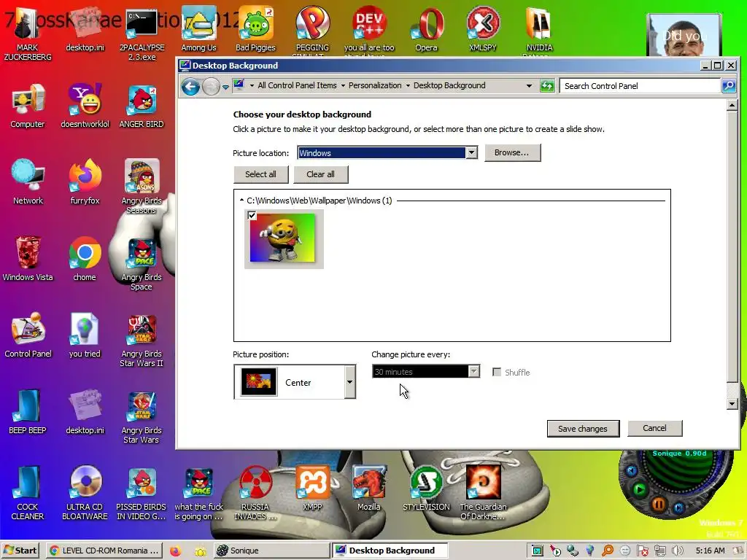
Task: Skip to the previous track in Sonique
Action: [x=632, y=471]
